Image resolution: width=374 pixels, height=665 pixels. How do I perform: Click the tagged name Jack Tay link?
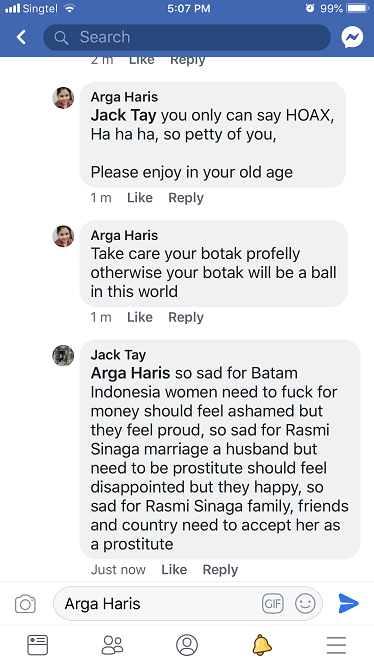[123, 115]
